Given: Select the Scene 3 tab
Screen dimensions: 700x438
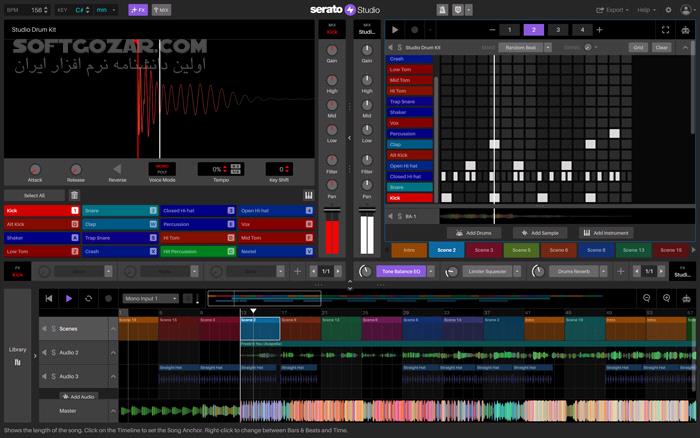Looking at the screenshot, I should pos(484,250).
